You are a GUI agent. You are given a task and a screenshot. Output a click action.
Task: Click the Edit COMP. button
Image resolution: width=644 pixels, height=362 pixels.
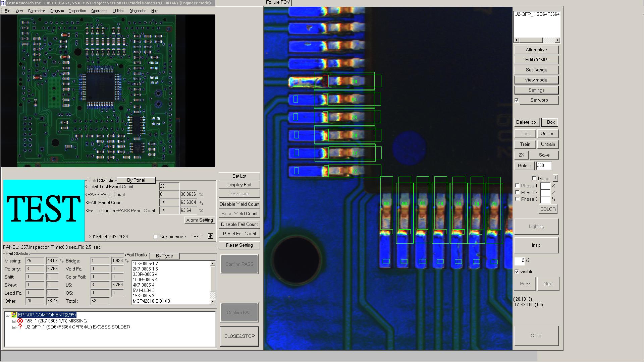(x=536, y=60)
